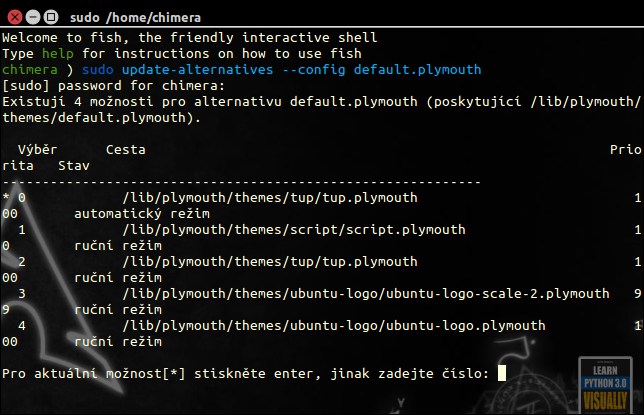Maximize the terminal window
Image resolution: width=644 pixels, height=415 pixels.
[51, 17]
